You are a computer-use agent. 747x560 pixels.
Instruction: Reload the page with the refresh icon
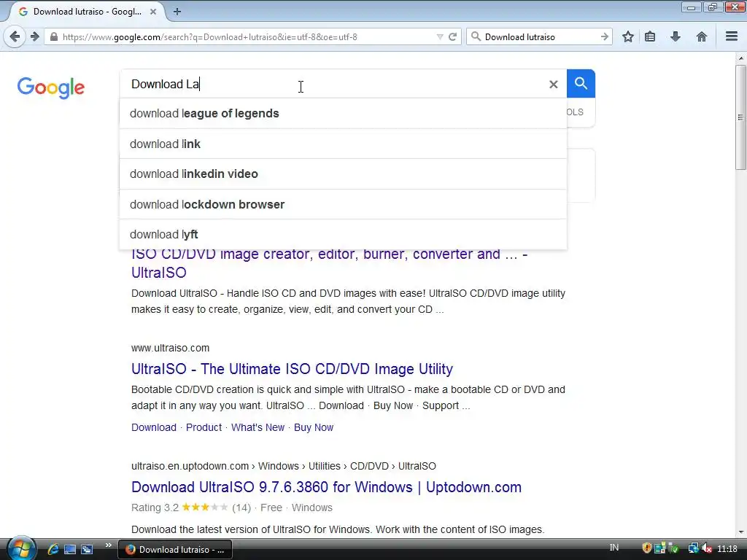click(x=452, y=36)
